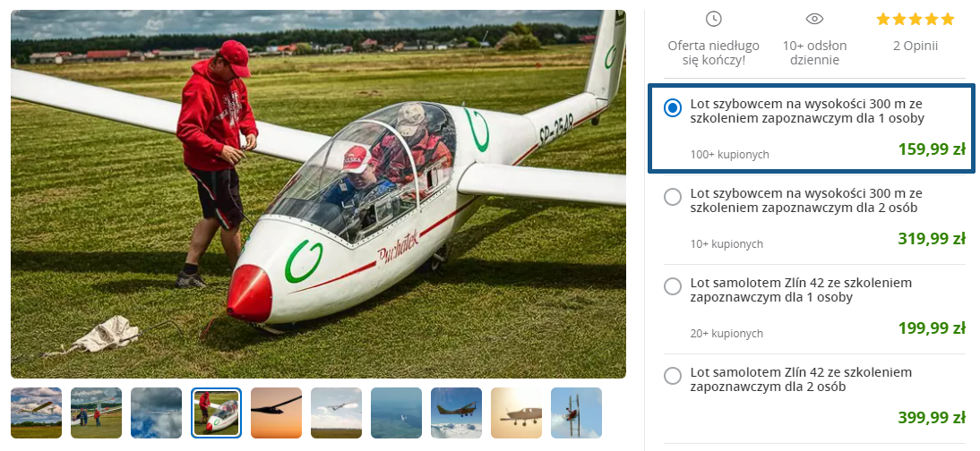Image resolution: width=980 pixels, height=451 pixels.
Task: View the cloudy sky thumbnail
Action: pos(157,413)
